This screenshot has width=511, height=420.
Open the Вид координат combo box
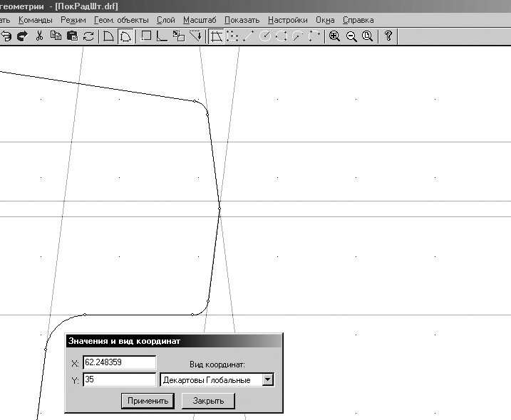(217, 380)
